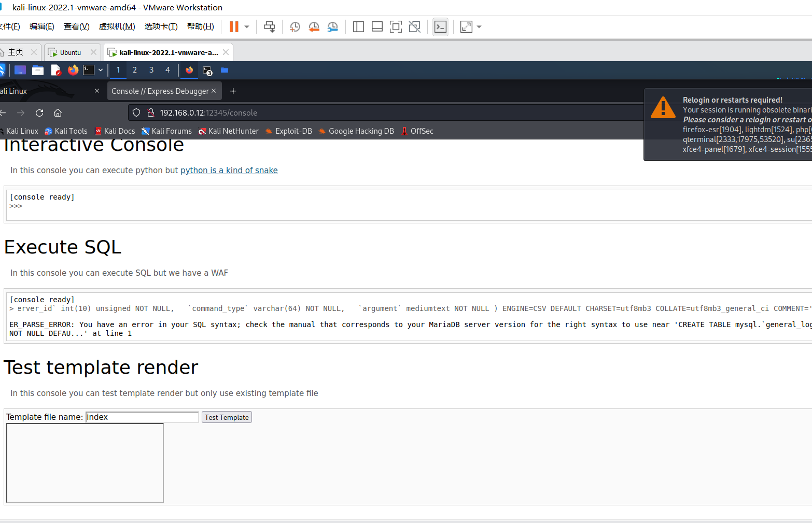Open the OffSec bookmark
Screen dimensions: 812x523
[x=417, y=131]
